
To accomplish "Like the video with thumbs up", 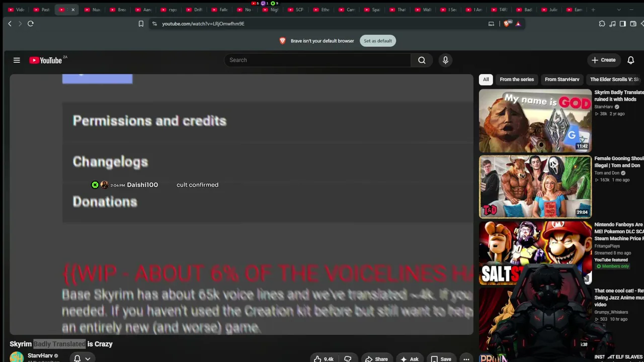I will (323, 359).
